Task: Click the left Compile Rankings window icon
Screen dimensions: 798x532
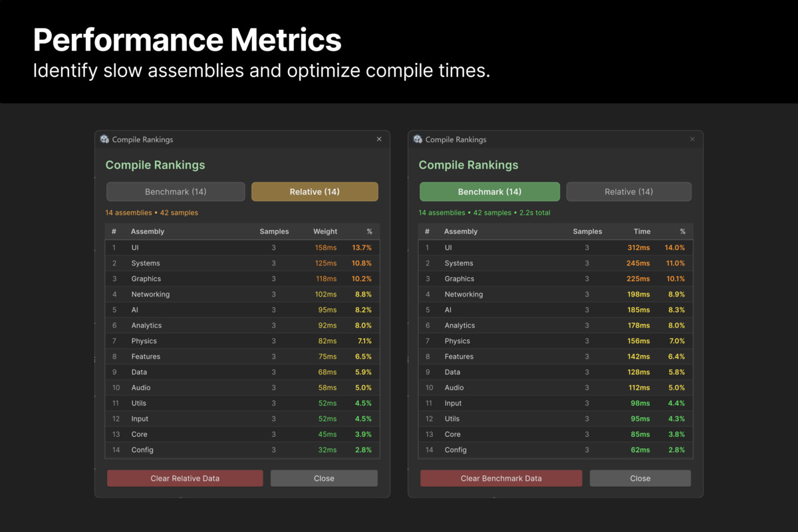Action: pyautogui.click(x=104, y=140)
